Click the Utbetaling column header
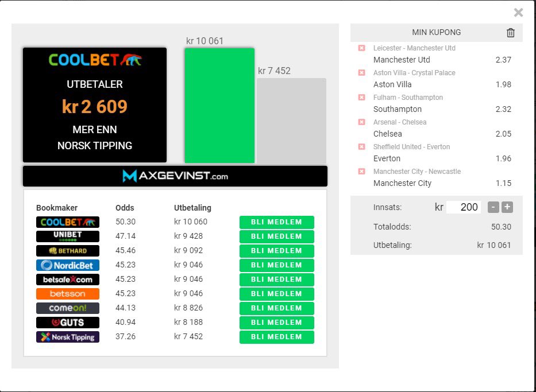536x392 pixels. pos(192,208)
